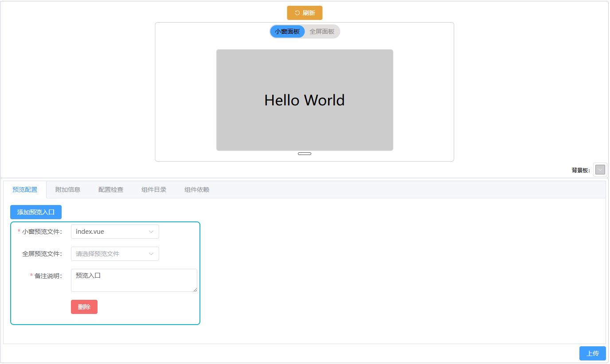Click the chevron arrow of the index.vue select
The height and width of the screenshot is (364, 610).
click(151, 232)
